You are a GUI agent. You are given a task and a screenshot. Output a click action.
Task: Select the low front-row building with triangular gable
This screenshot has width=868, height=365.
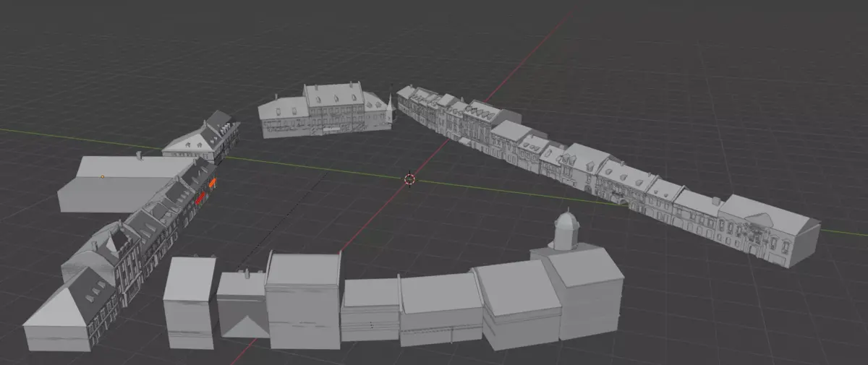point(243,304)
